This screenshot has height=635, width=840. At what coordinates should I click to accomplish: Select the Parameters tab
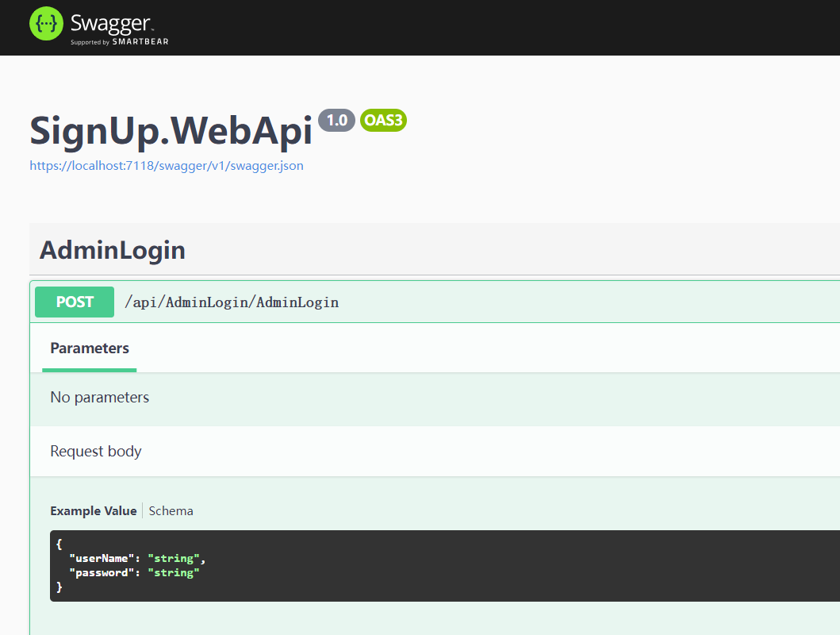(x=90, y=348)
